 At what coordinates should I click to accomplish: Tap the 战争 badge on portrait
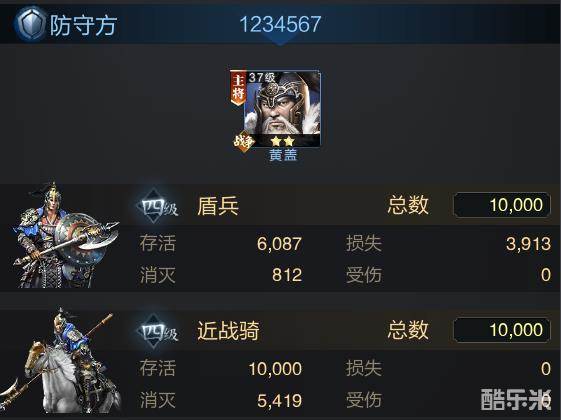(244, 142)
